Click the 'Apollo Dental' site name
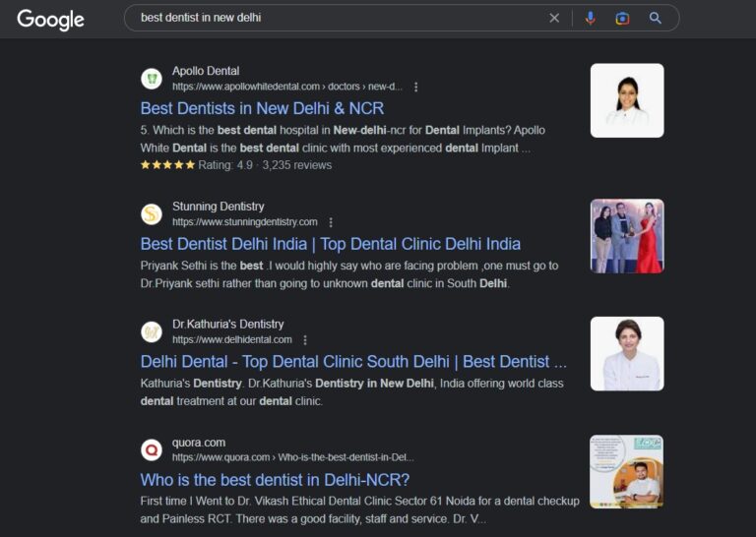The width and height of the screenshot is (756, 537). click(206, 71)
